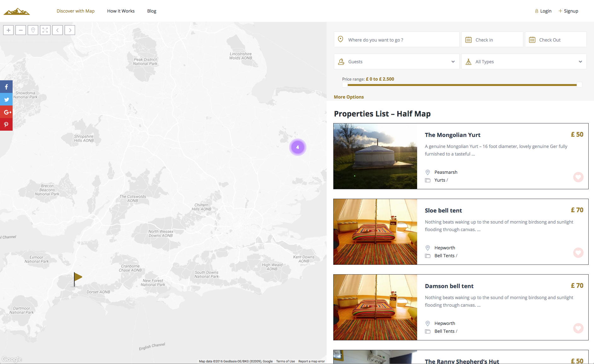The width and height of the screenshot is (594, 364).
Task: Click the £ 50 price of Mongolian Yurt
Action: (577, 134)
